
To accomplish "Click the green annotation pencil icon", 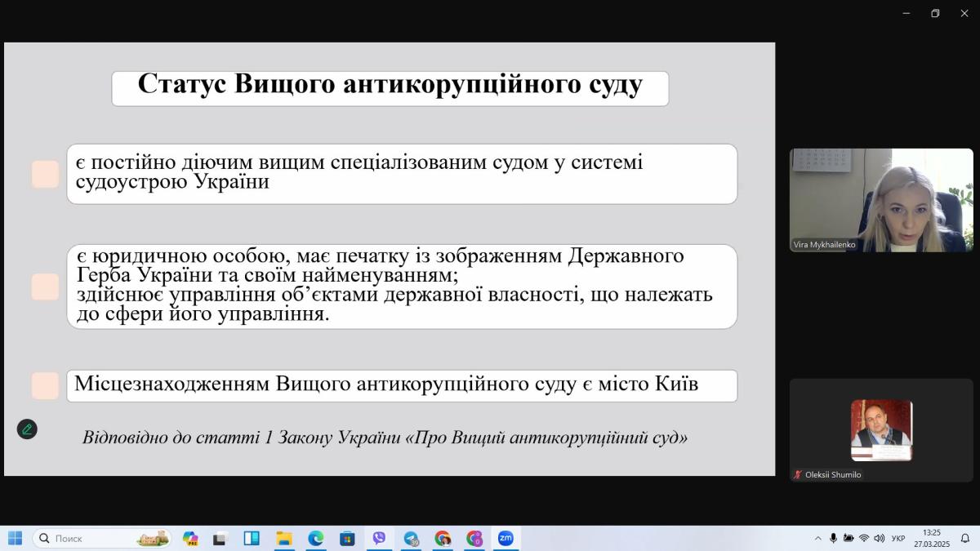I will pyautogui.click(x=27, y=429).
